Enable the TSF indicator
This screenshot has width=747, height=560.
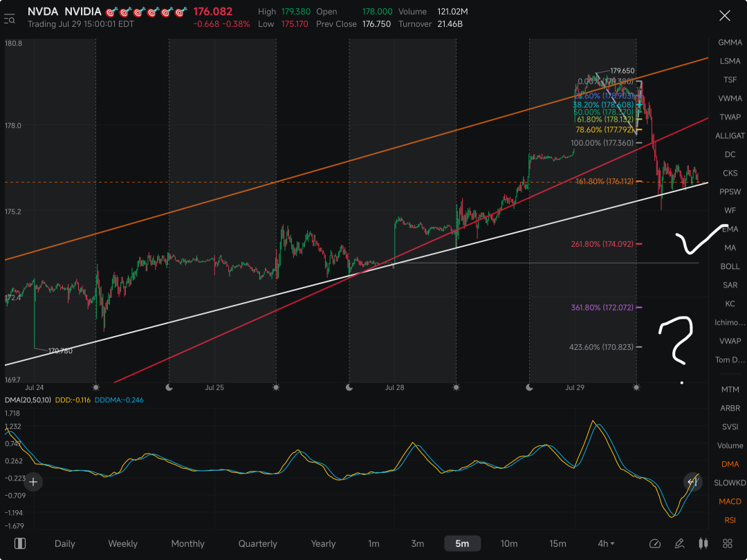730,80
